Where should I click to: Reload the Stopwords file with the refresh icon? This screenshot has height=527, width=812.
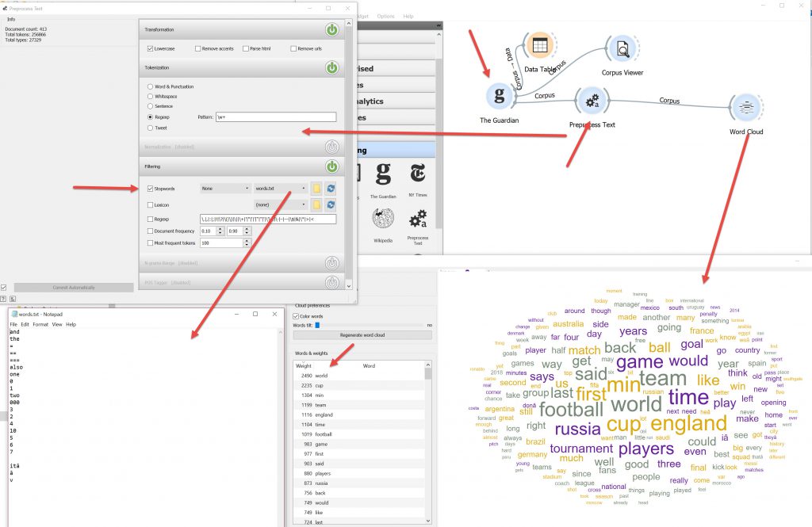[332, 189]
